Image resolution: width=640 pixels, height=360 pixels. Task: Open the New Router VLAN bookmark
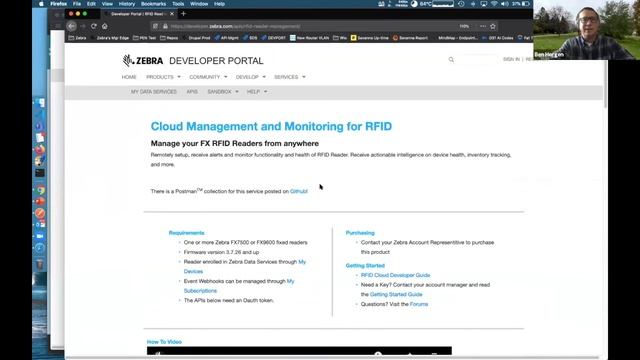(x=309, y=38)
